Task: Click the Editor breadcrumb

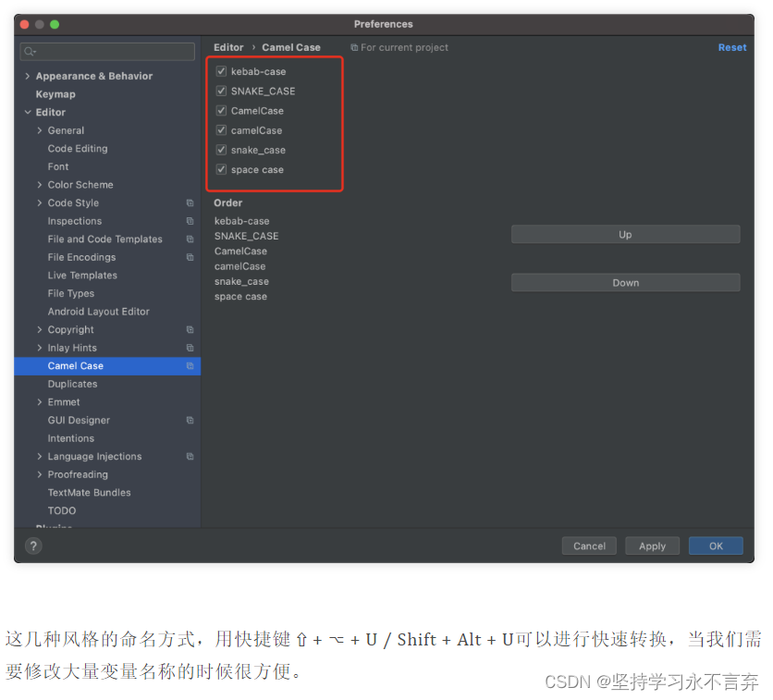Action: 228,48
